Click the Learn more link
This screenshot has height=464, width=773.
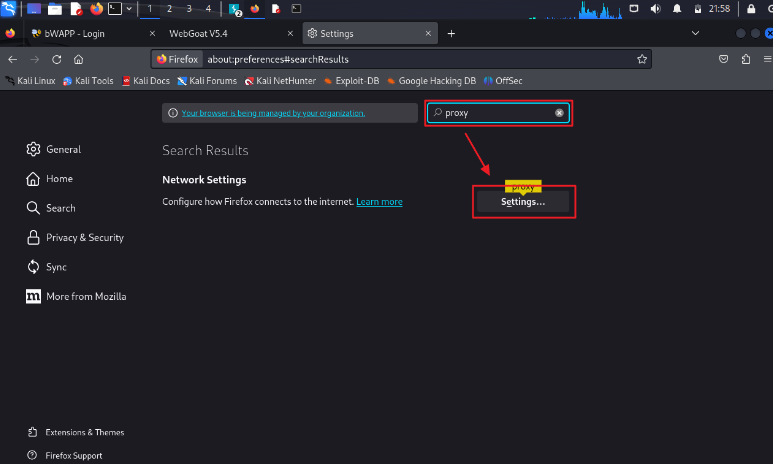379,202
